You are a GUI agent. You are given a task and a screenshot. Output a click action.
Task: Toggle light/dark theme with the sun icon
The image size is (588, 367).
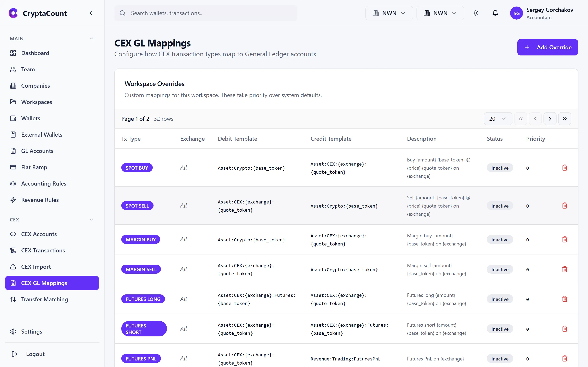click(476, 13)
